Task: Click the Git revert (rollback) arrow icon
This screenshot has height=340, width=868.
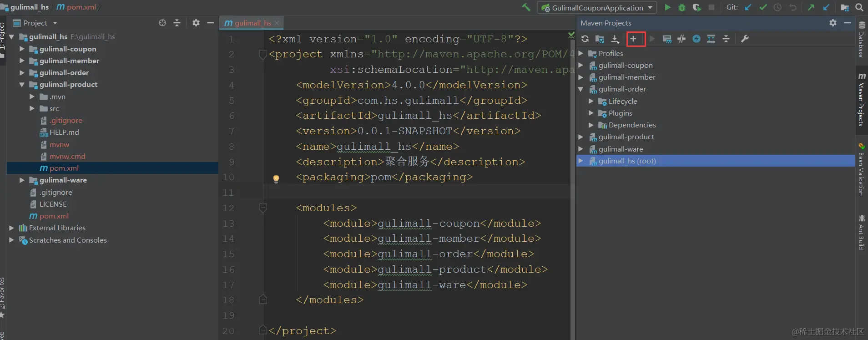Action: (x=793, y=7)
